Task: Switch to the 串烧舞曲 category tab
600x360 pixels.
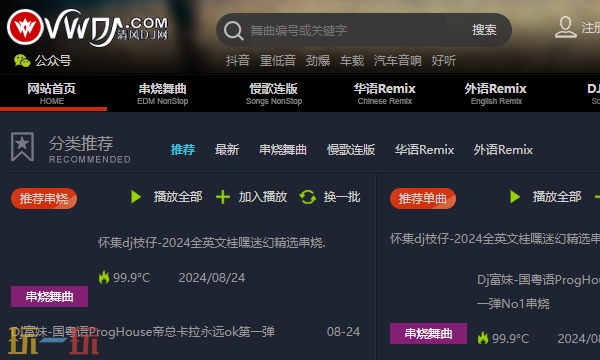Action: coord(283,150)
